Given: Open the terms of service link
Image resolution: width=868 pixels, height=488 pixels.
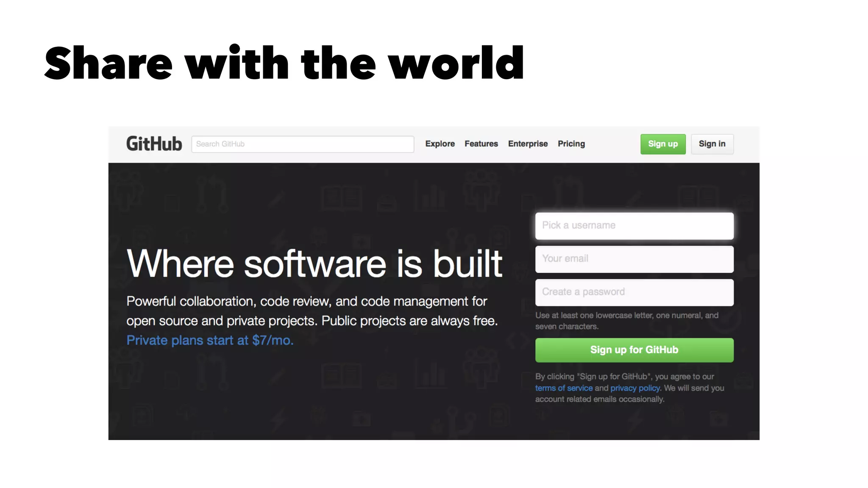Looking at the screenshot, I should tap(564, 388).
